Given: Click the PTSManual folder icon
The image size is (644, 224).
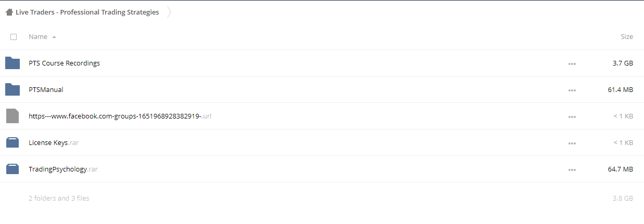Looking at the screenshot, I should click(x=12, y=89).
